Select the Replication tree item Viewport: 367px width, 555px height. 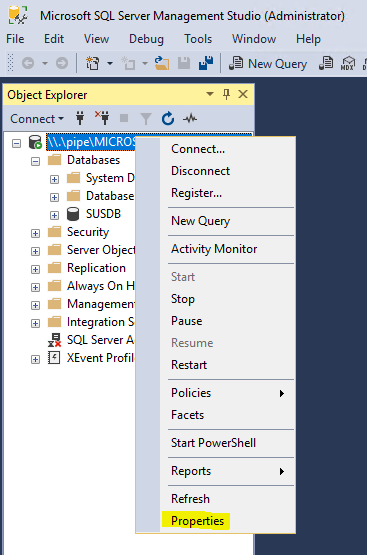point(96,268)
